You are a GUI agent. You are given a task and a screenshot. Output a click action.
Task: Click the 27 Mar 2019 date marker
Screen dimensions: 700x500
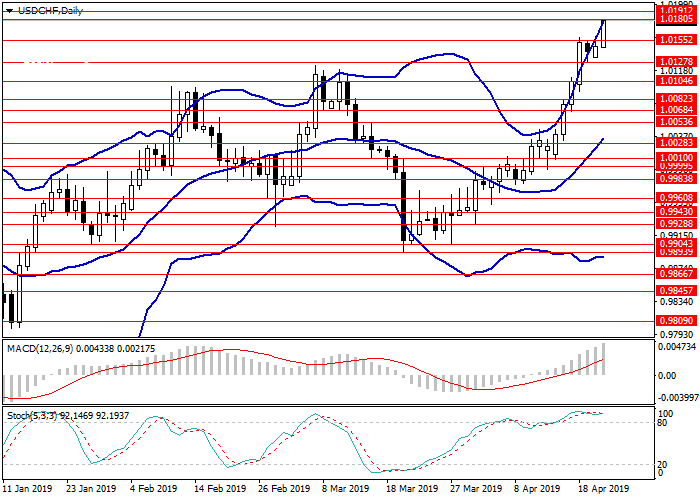point(473,490)
